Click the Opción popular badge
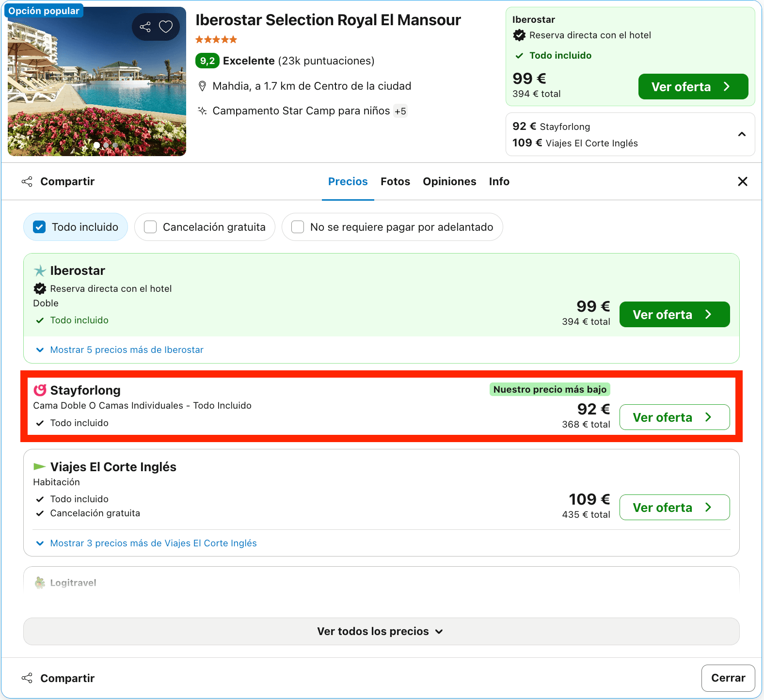 (44, 11)
